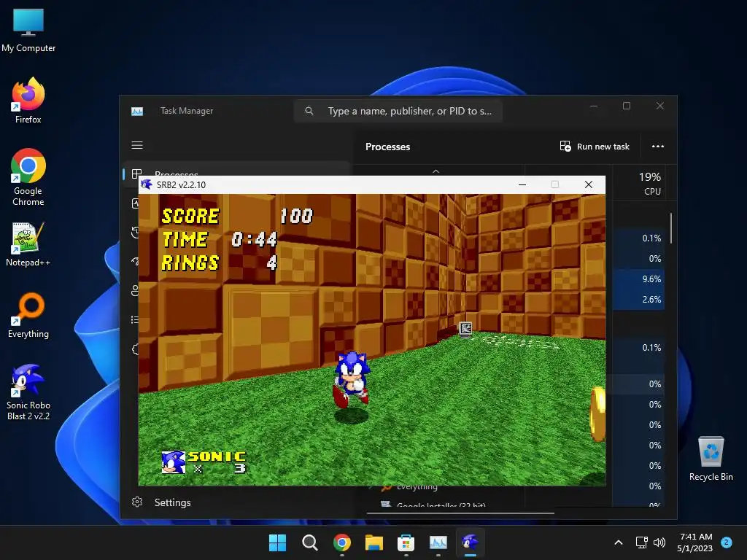Select Sonic Robo Blast 2 desktop shortcut
The width and height of the screenshot is (747, 560).
tap(28, 392)
